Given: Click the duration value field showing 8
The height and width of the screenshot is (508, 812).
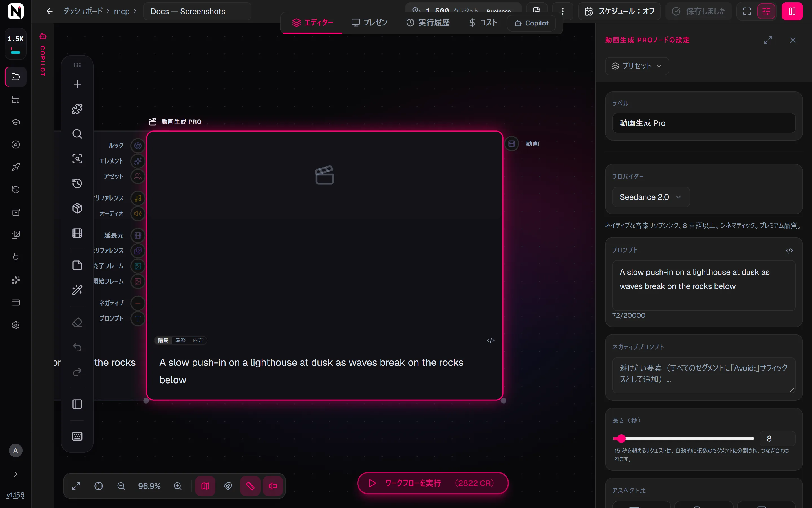Looking at the screenshot, I should (x=777, y=439).
